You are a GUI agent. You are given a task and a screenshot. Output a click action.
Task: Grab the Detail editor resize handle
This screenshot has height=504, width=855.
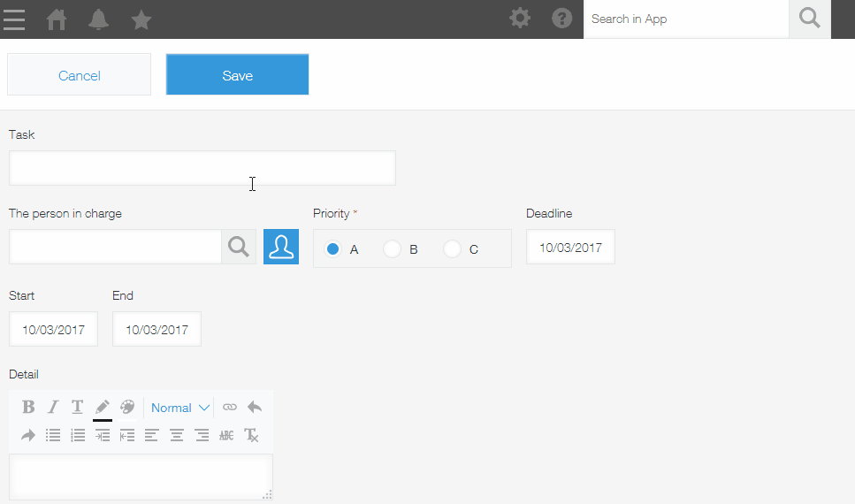267,495
